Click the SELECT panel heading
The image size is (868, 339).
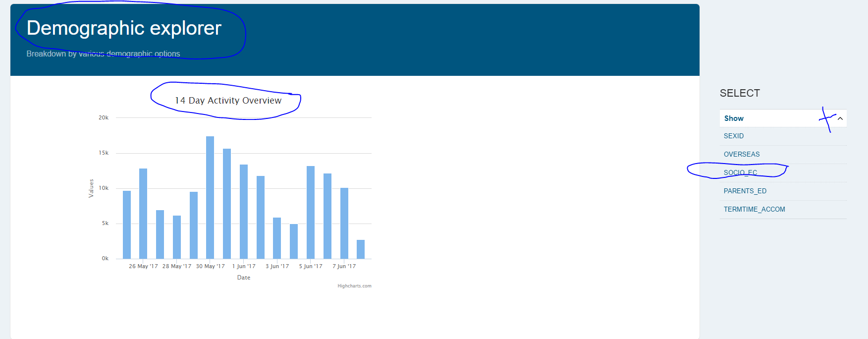coord(740,93)
